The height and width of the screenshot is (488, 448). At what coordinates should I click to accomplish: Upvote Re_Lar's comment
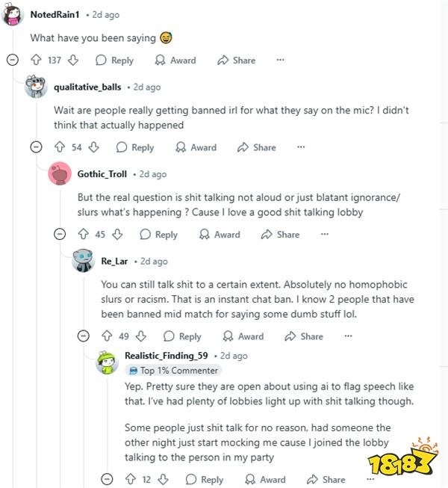tap(107, 336)
